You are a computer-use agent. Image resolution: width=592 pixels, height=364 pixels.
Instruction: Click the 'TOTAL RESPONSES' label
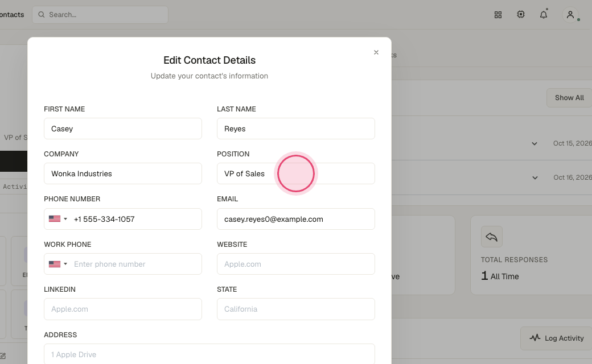[514, 260]
